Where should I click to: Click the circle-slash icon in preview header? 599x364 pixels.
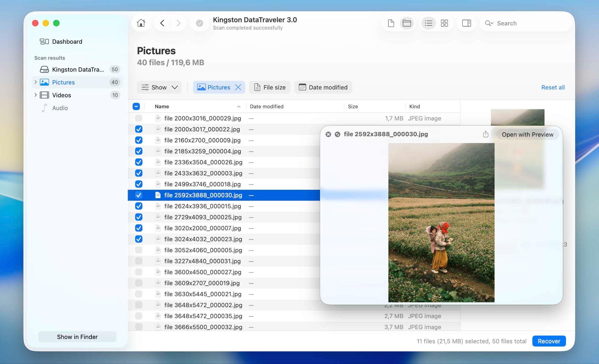[x=337, y=134]
